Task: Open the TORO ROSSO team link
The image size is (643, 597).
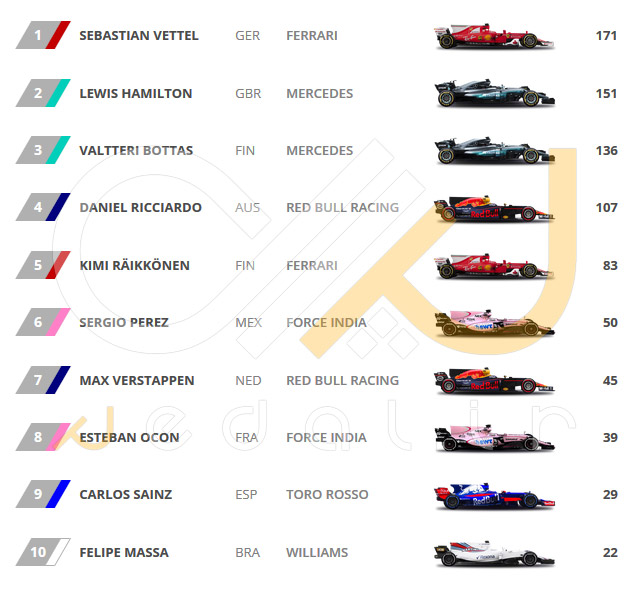Action: [x=327, y=494]
